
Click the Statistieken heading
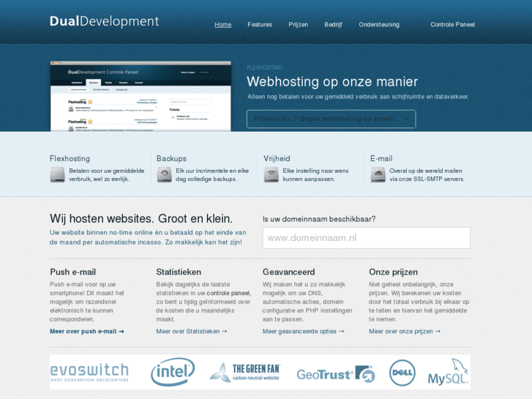click(179, 272)
